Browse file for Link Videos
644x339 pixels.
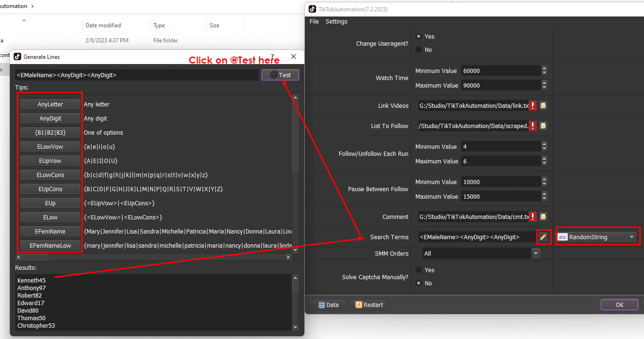pyautogui.click(x=543, y=106)
